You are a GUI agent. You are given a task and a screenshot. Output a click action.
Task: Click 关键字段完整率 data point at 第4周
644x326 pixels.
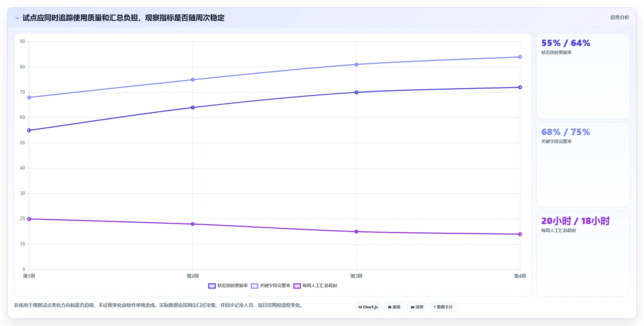[520, 57]
